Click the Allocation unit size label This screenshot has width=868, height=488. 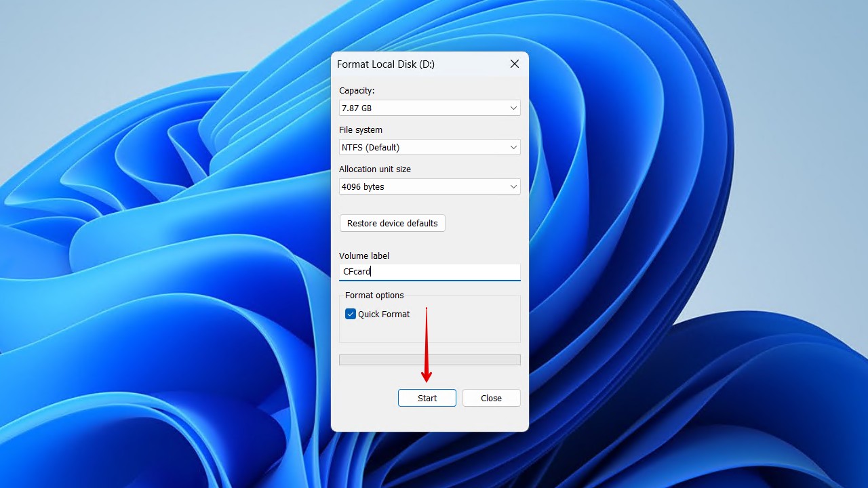click(x=375, y=169)
